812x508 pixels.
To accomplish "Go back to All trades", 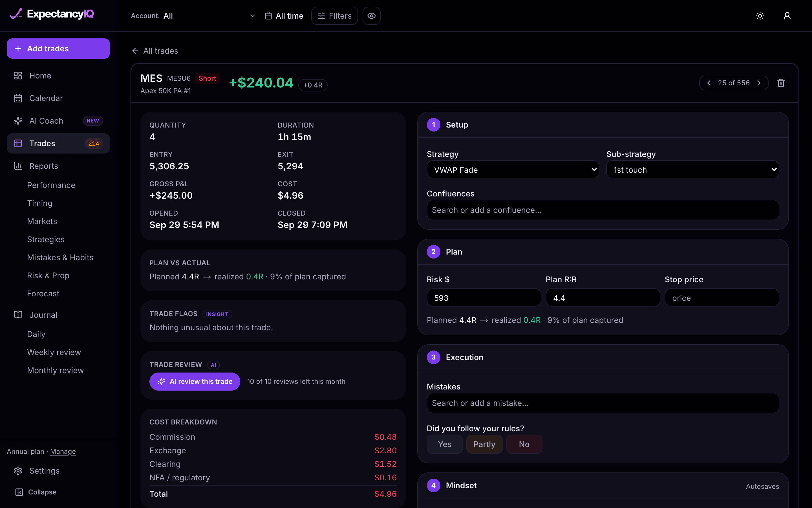I will click(155, 51).
